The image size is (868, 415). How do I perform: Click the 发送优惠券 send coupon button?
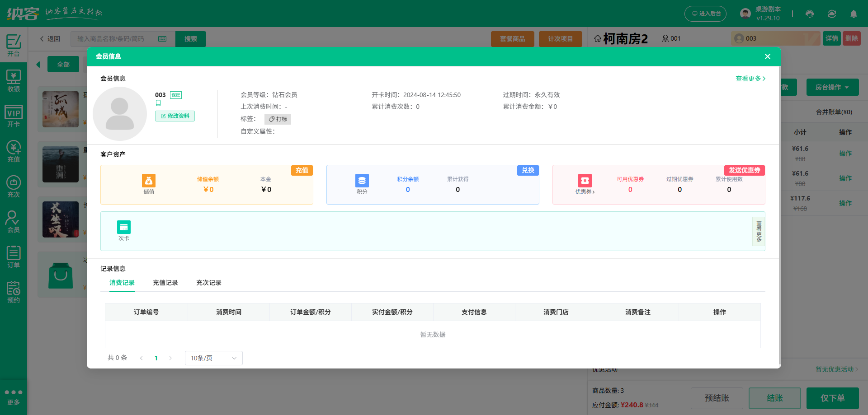(x=745, y=170)
